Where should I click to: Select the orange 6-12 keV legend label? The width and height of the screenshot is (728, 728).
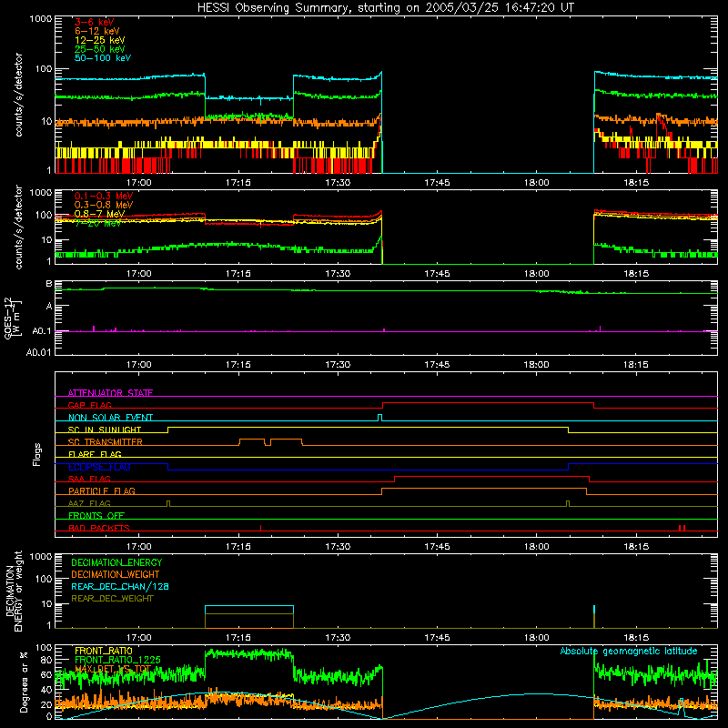point(96,31)
